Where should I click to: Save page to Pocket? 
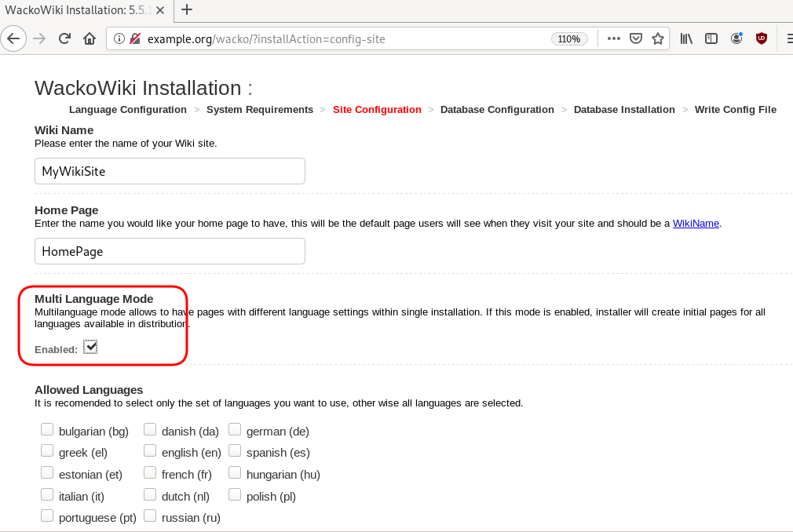(x=637, y=38)
